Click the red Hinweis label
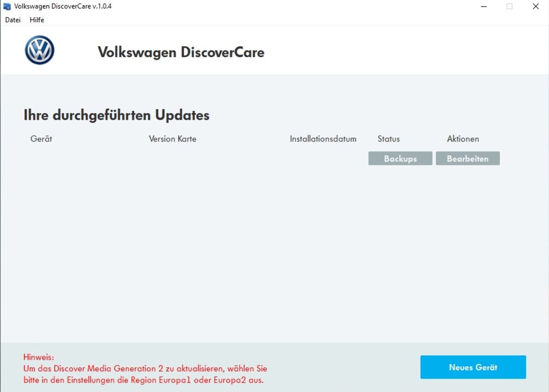 tap(39, 357)
